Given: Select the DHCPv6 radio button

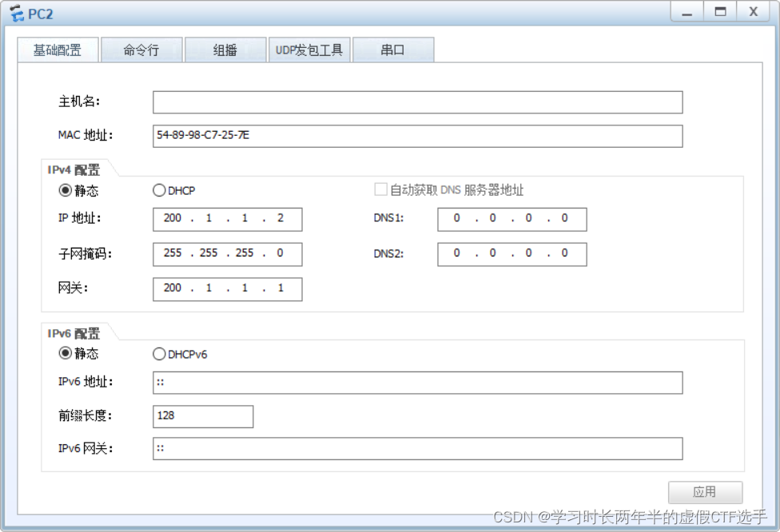Looking at the screenshot, I should [159, 354].
